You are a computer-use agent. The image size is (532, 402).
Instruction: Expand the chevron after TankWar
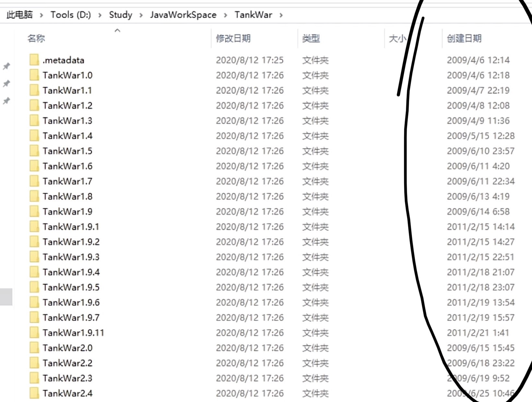tap(281, 15)
